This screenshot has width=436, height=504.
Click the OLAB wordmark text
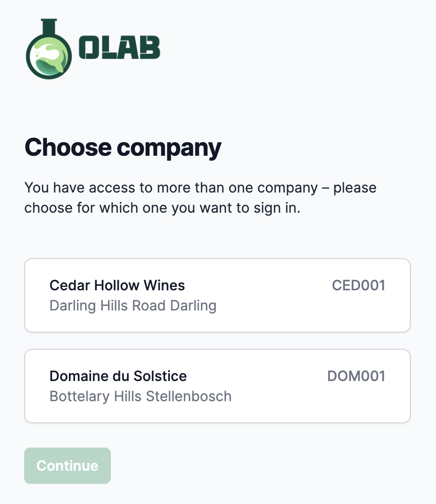[120, 48]
